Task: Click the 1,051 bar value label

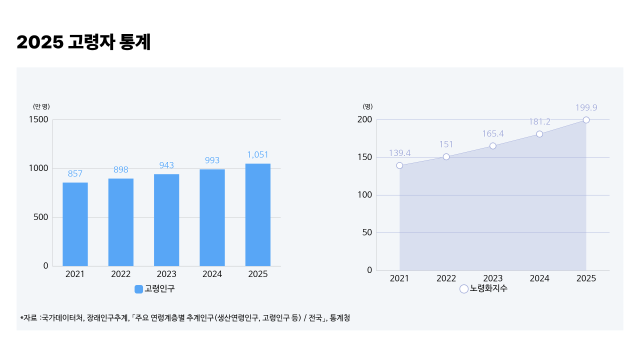Action: point(258,155)
